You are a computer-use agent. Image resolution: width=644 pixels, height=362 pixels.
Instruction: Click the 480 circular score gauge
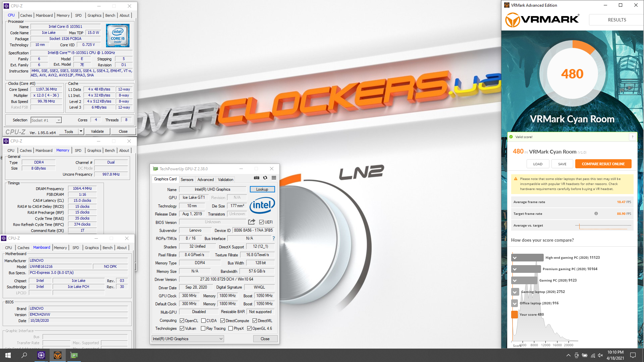[x=572, y=74]
